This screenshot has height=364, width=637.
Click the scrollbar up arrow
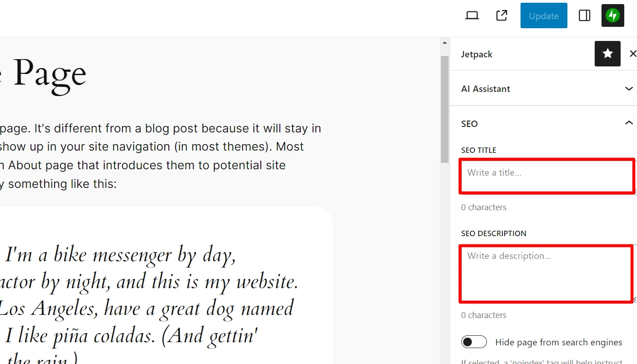click(x=444, y=42)
